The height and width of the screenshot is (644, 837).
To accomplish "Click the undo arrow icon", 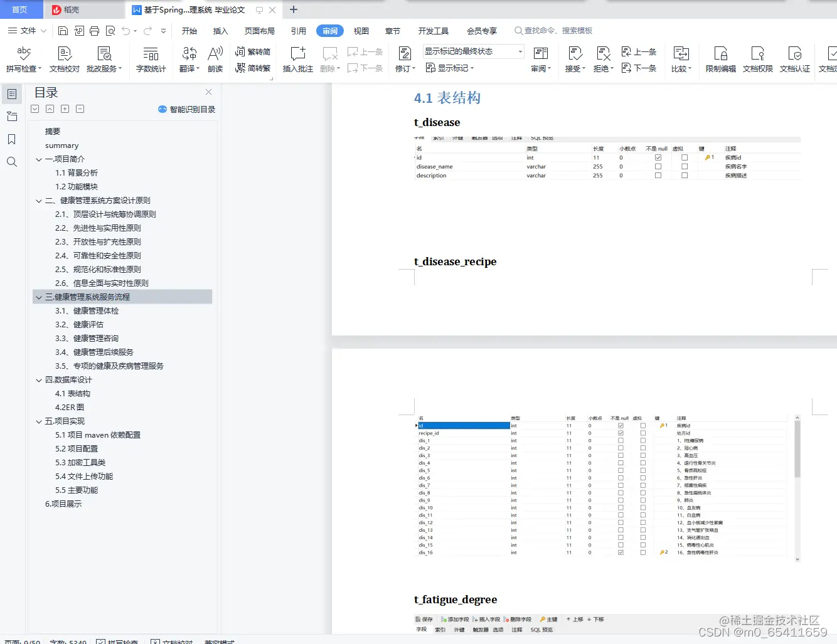I will point(126,31).
